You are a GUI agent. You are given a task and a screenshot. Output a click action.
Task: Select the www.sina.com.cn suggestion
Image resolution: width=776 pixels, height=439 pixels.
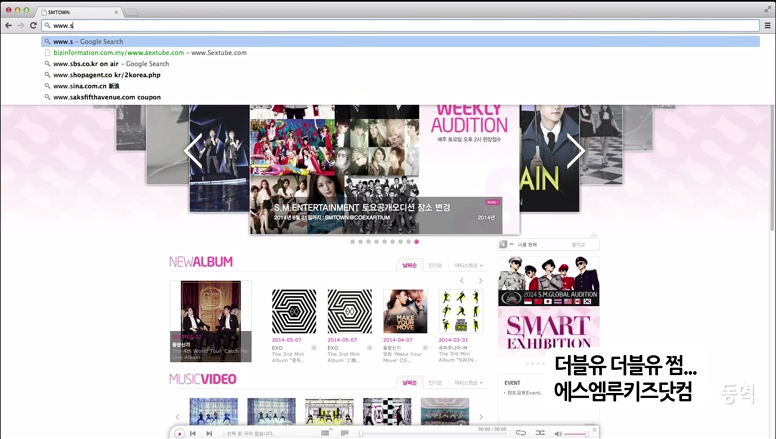[x=401, y=86]
